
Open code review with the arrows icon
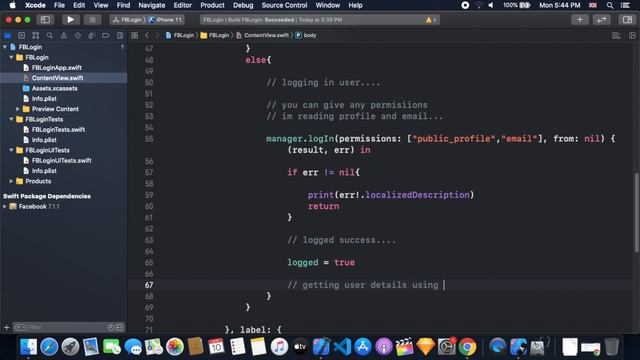coord(602,20)
